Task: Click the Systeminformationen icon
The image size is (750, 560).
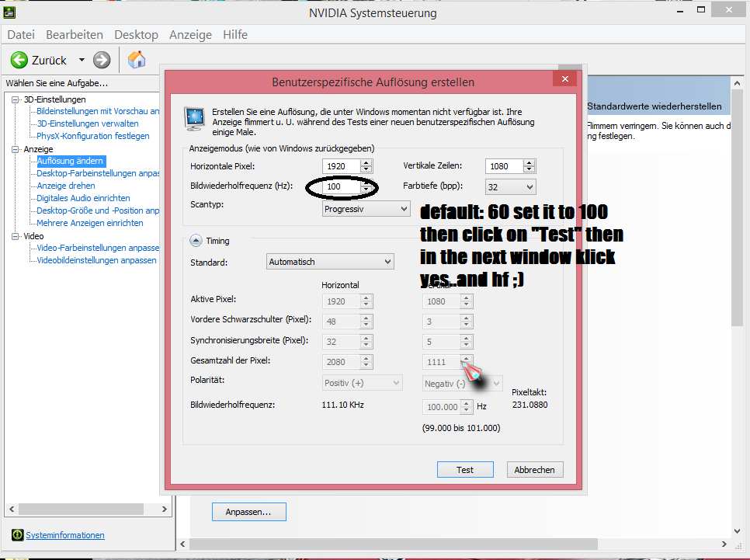Action: point(18,534)
